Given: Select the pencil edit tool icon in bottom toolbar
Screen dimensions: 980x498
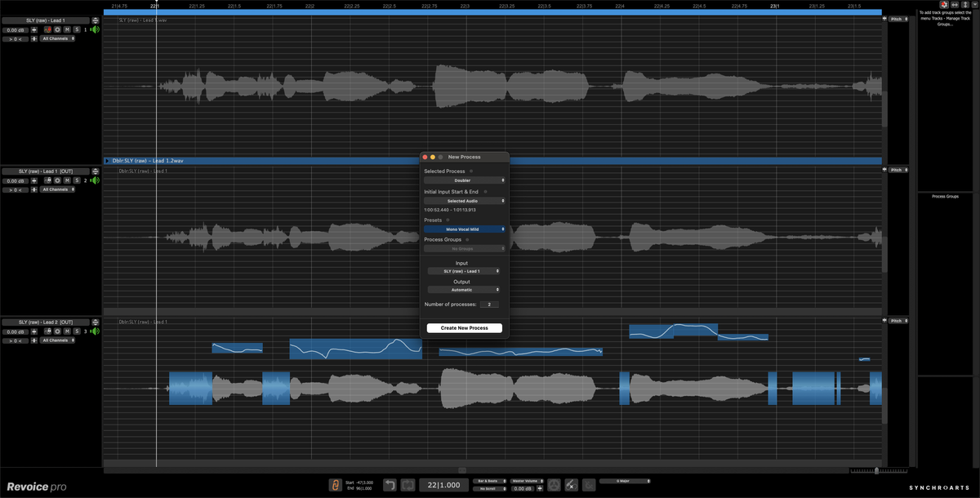Looking at the screenshot, I should point(571,485).
